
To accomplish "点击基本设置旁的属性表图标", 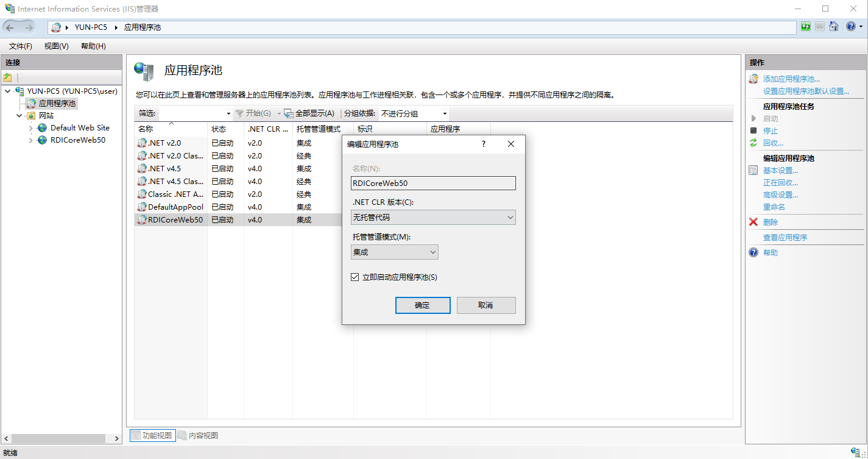I will click(753, 169).
